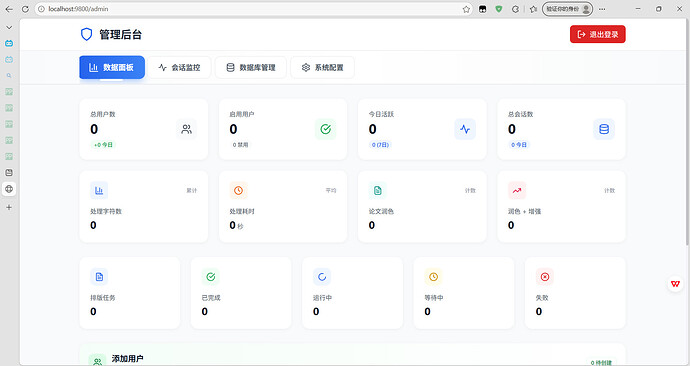Image resolution: width=690 pixels, height=366 pixels.
Task: Click the 润色 + 增强 label
Action: (524, 211)
